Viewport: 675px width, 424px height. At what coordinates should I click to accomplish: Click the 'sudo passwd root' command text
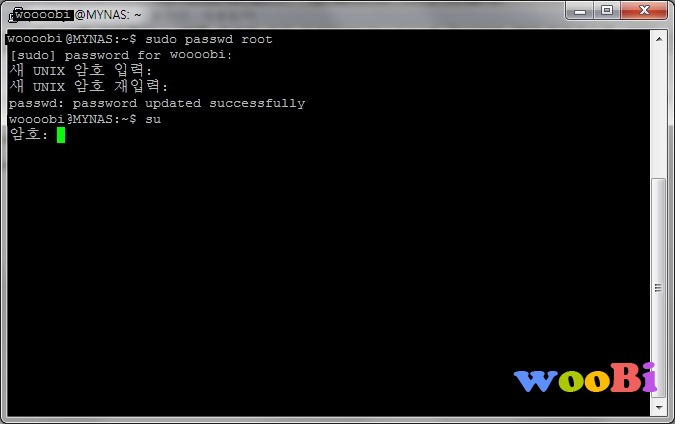(209, 40)
